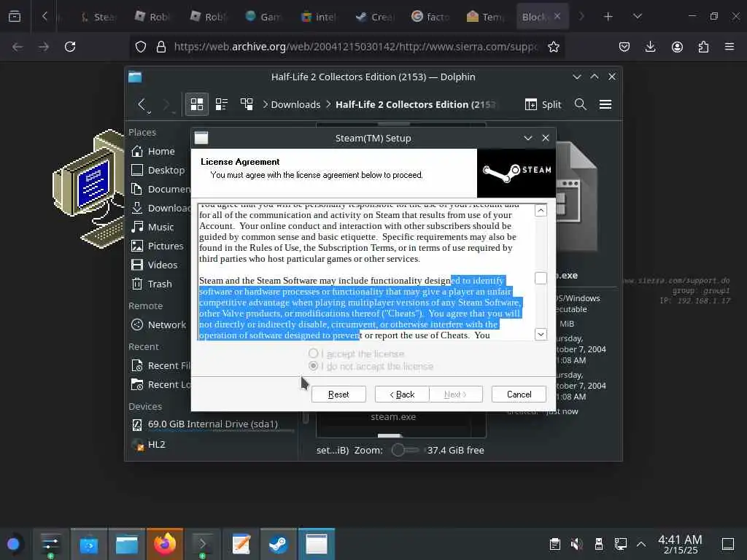This screenshot has width=747, height=560.
Task: Click the Back button in Steam Setup
Action: 402,394
